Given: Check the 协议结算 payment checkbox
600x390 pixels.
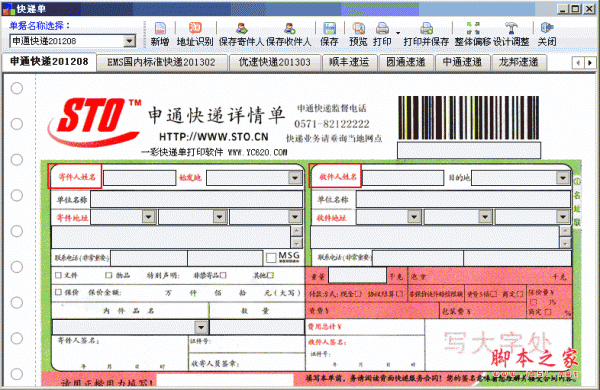Looking at the screenshot, I should [x=399, y=294].
